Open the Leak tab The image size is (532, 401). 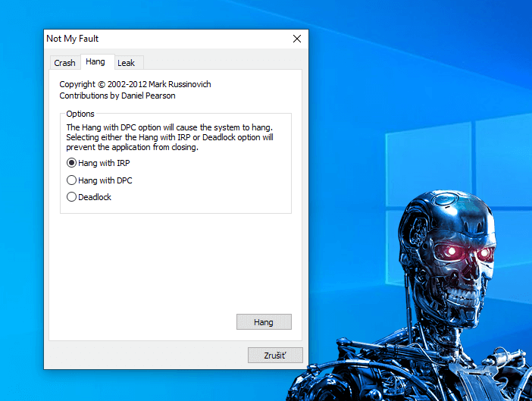125,63
